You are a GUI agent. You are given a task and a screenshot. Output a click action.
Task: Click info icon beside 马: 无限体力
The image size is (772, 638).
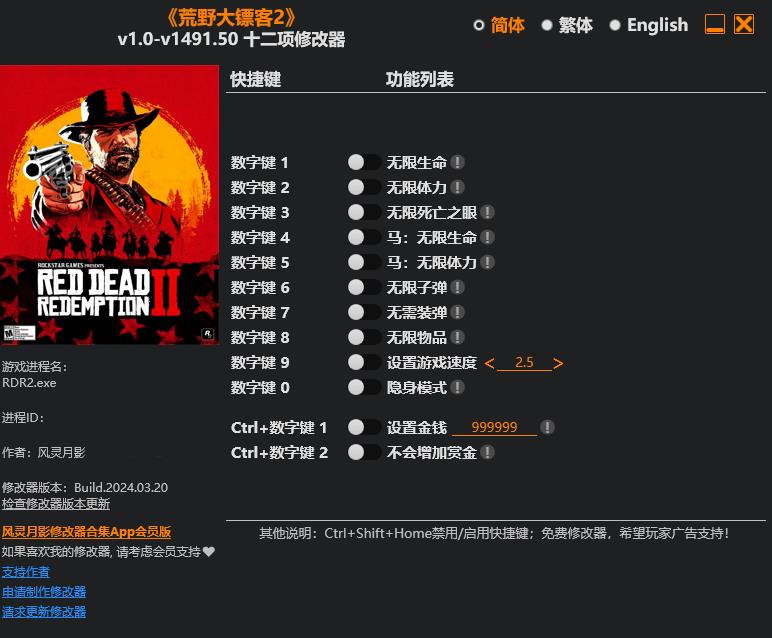tap(487, 262)
